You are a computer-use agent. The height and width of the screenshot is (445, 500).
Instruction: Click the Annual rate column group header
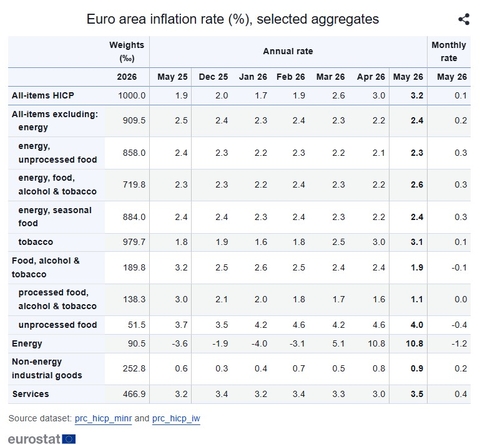pos(288,51)
